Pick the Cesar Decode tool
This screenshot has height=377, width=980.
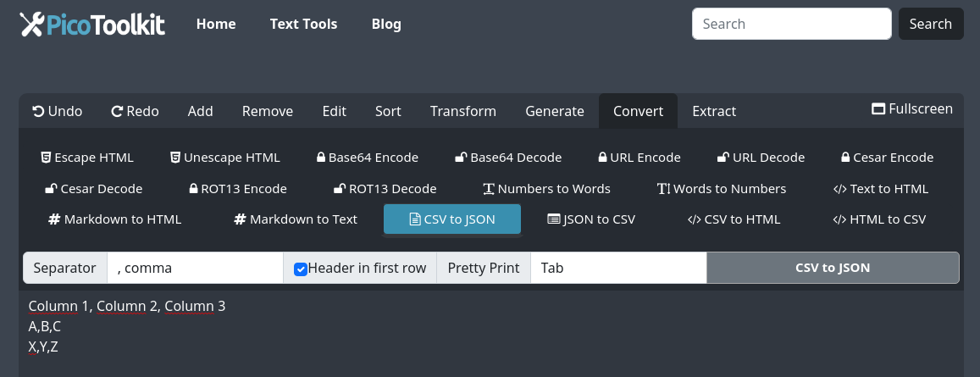pos(94,189)
